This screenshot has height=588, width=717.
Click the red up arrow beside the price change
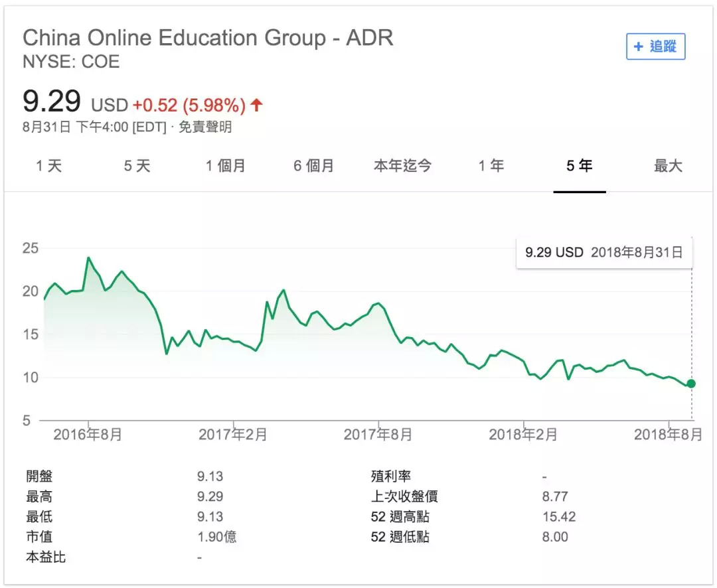[x=257, y=105]
